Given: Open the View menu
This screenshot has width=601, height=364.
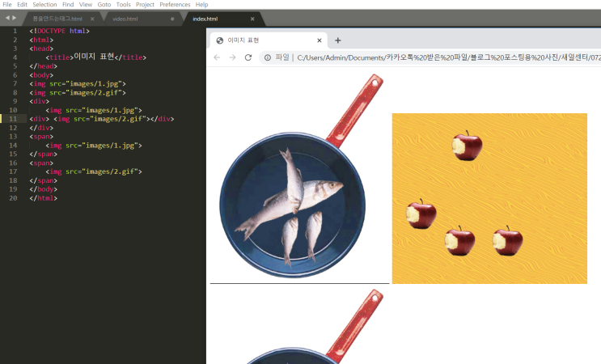Looking at the screenshot, I should [x=86, y=5].
